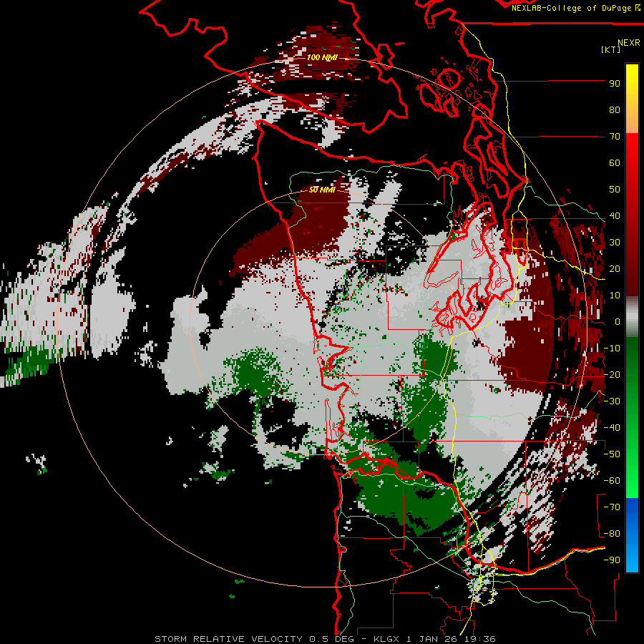Viewport: 644px width, 644px height.
Task: Click the -50 value on the velocity scale
Action: [612, 454]
